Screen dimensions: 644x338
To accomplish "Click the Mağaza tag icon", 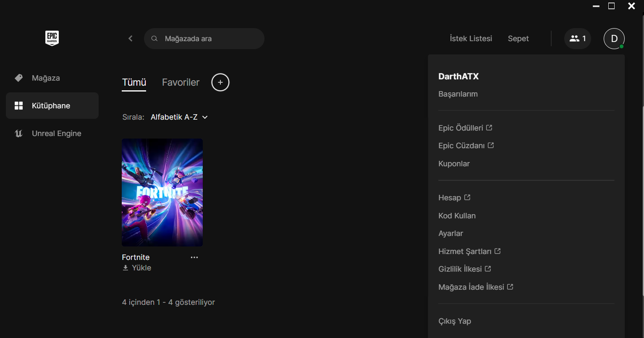I will (18, 78).
